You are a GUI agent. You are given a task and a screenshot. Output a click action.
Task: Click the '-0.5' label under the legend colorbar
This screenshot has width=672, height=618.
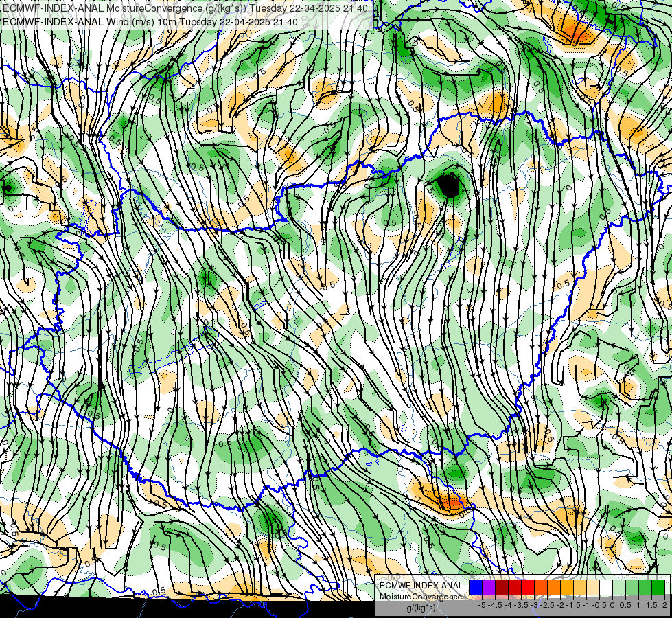coord(599,605)
